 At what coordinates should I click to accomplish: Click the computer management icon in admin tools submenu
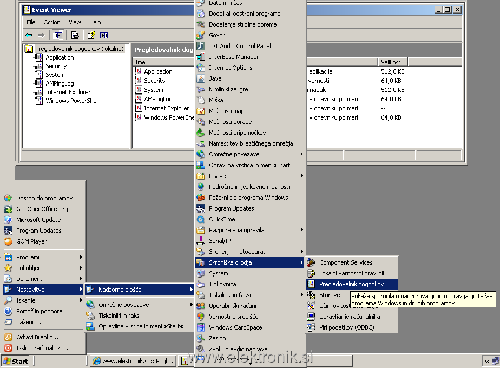pos(311,316)
